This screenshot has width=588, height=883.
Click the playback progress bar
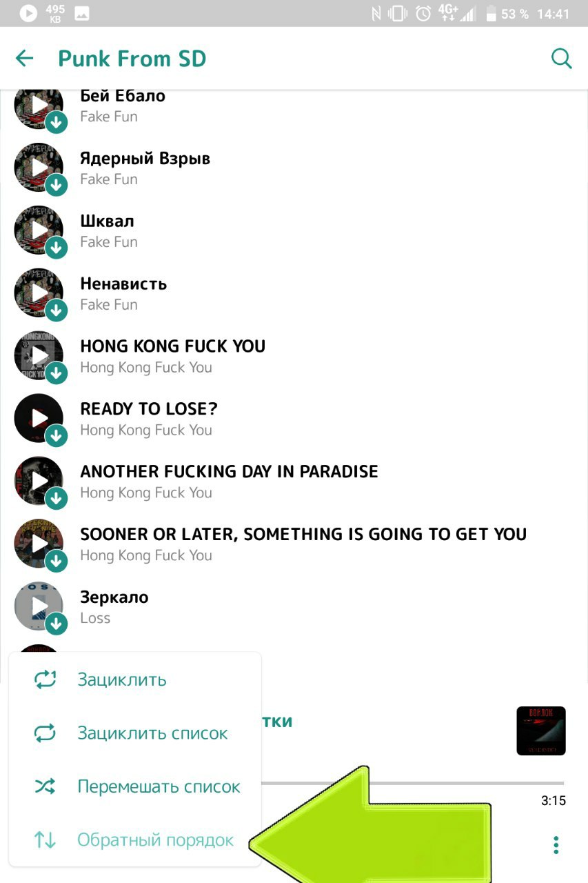pos(412,783)
